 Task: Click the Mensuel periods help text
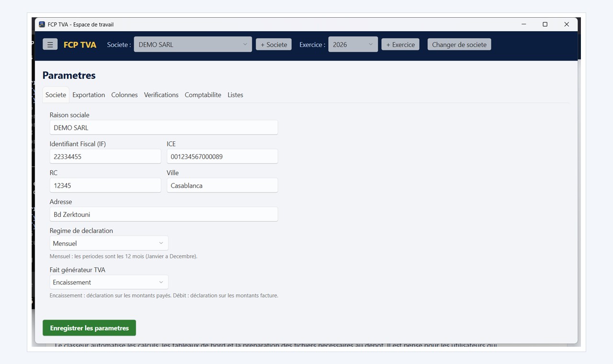[124, 256]
